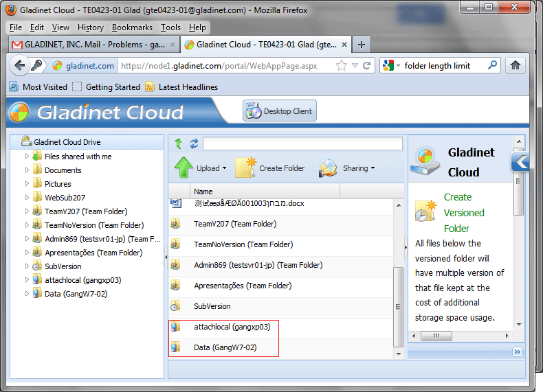Open the Upload dropdown arrow

[224, 168]
